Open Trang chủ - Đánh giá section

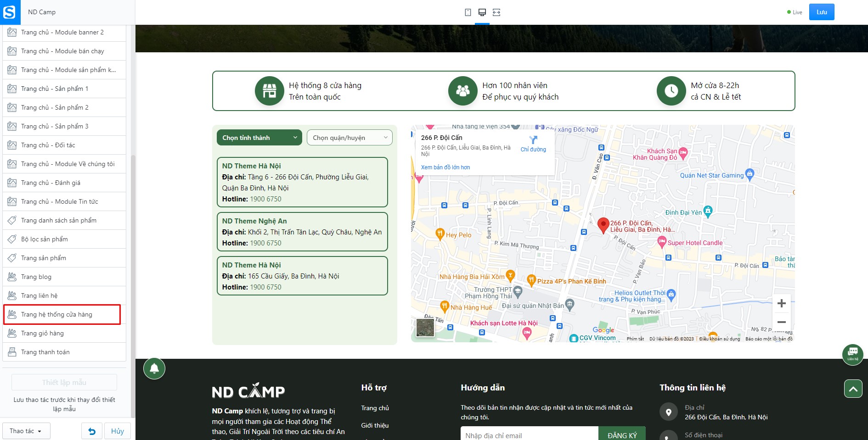pyautogui.click(x=64, y=183)
